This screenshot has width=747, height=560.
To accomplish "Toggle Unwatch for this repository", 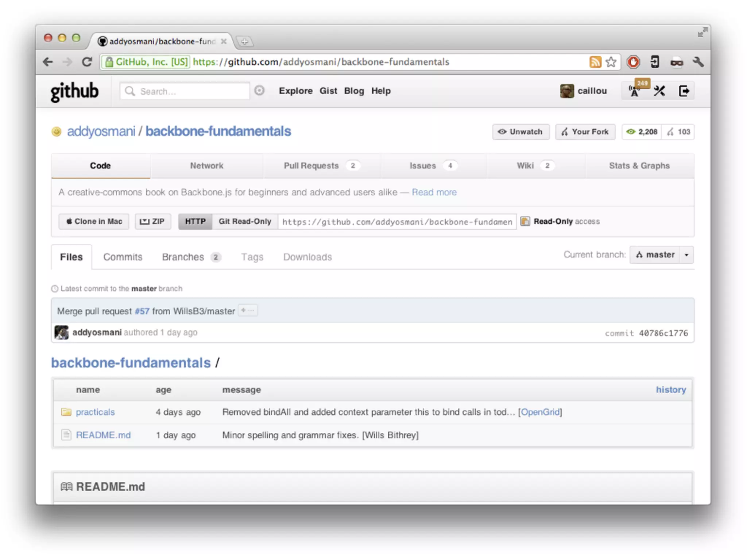I will [520, 132].
